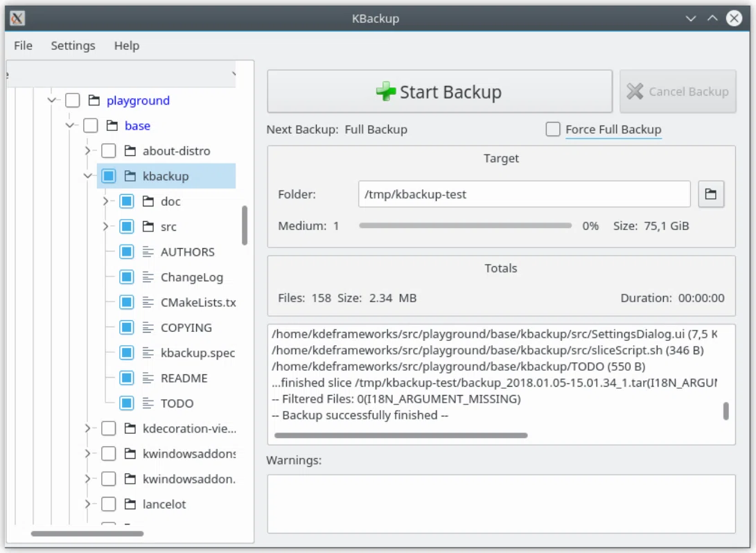Click the src folder icon
The height and width of the screenshot is (553, 756).
148,227
